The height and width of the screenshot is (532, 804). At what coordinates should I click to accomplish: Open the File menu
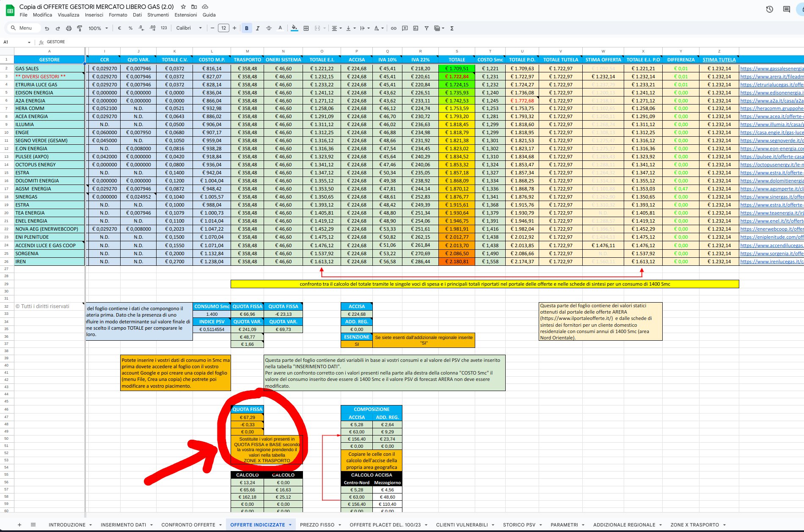pyautogui.click(x=24, y=15)
